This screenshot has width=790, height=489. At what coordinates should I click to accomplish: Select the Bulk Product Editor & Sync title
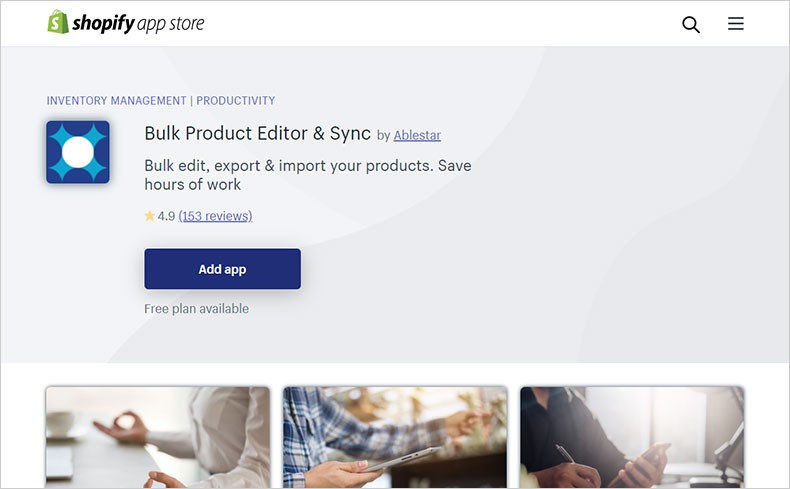[x=257, y=133]
